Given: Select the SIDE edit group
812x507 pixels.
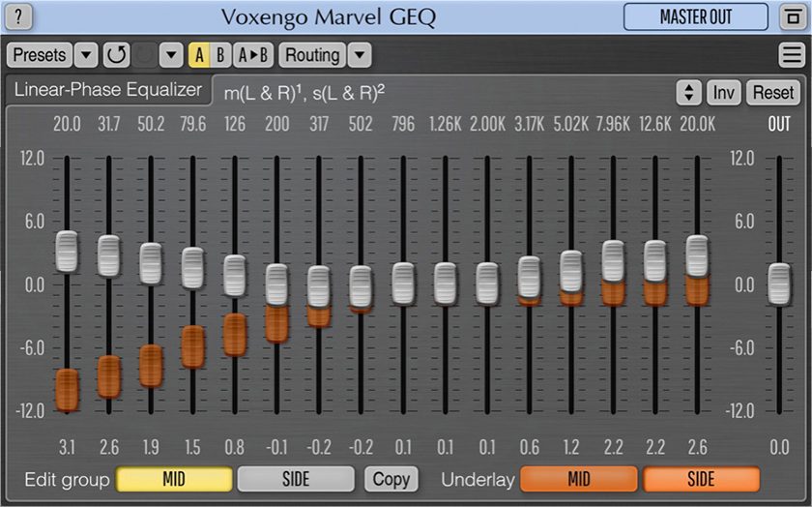Looking at the screenshot, I should pyautogui.click(x=296, y=479).
